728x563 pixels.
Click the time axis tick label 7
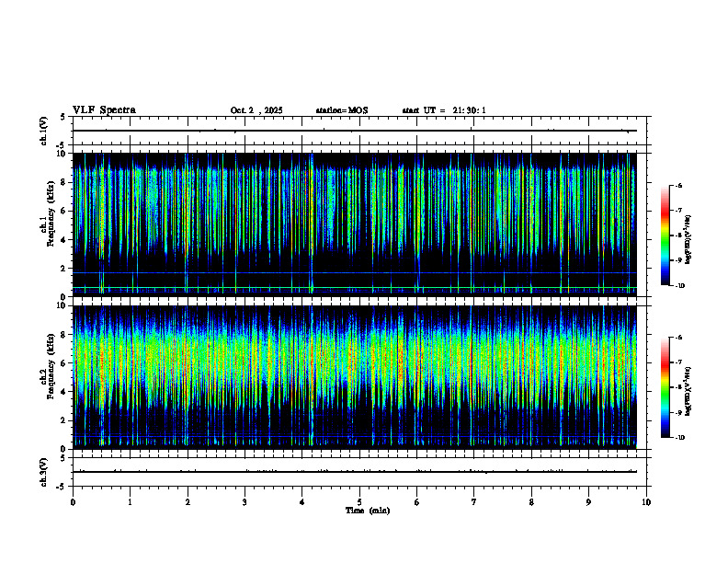[x=474, y=502]
